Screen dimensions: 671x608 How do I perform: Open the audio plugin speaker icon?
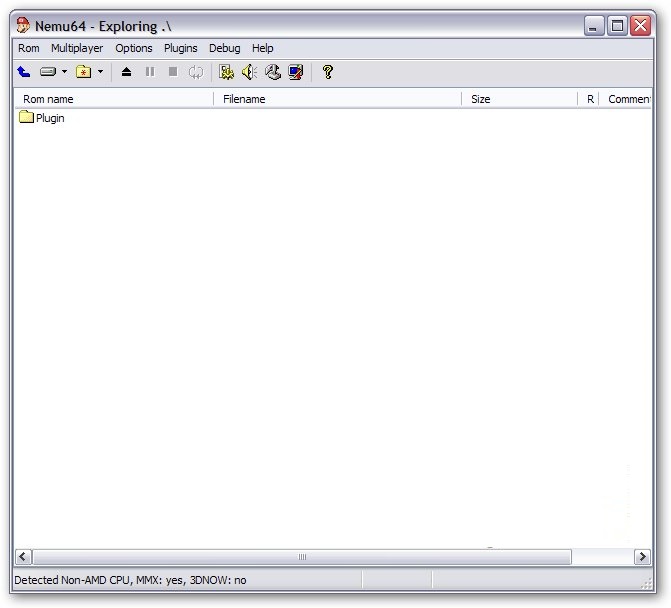pos(249,72)
